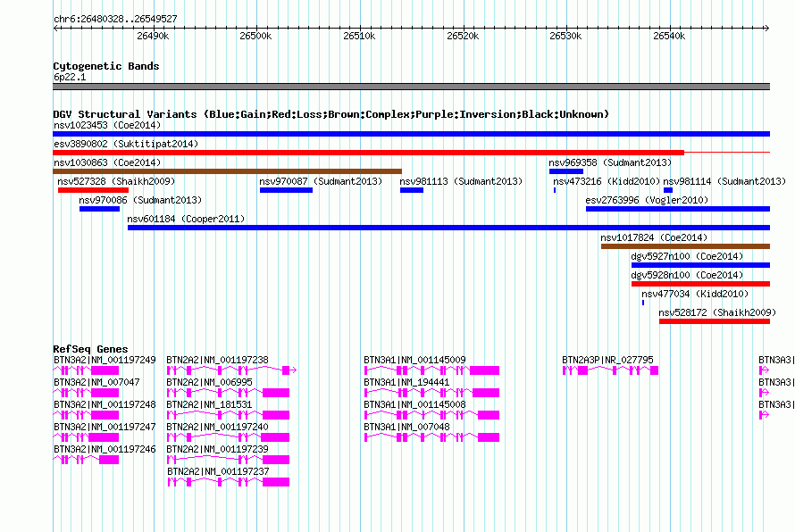Open BTN3A2|NM_001197249 gene transcript
The height and width of the screenshot is (532, 795).
tap(86, 370)
